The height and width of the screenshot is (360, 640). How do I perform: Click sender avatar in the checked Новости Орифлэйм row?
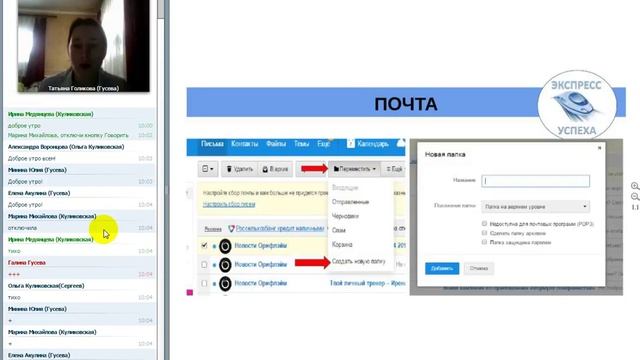(225, 246)
